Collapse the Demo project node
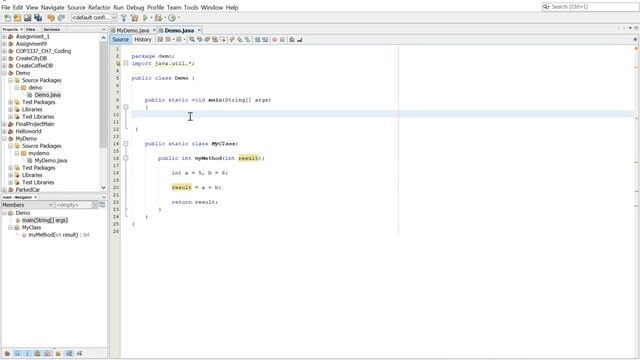The width and height of the screenshot is (640, 360). point(4,73)
